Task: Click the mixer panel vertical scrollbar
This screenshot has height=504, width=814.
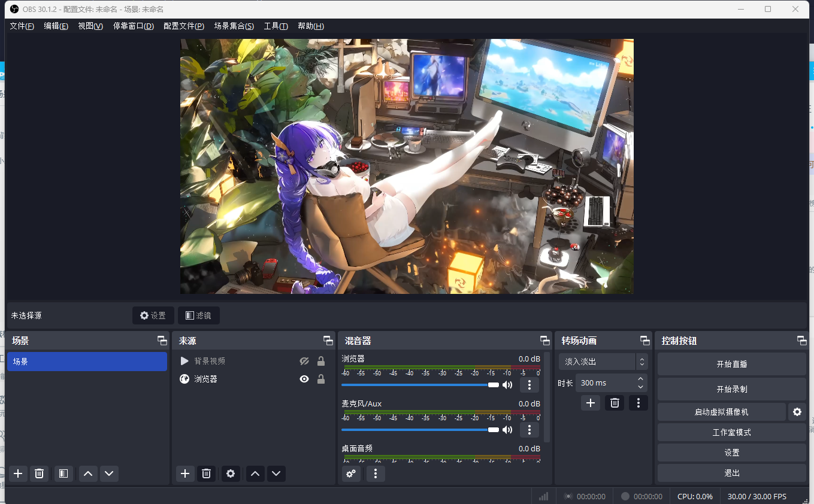Action: click(x=547, y=398)
